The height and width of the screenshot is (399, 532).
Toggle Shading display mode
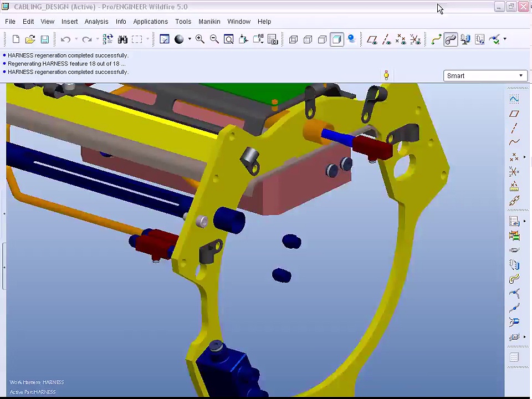click(x=337, y=39)
